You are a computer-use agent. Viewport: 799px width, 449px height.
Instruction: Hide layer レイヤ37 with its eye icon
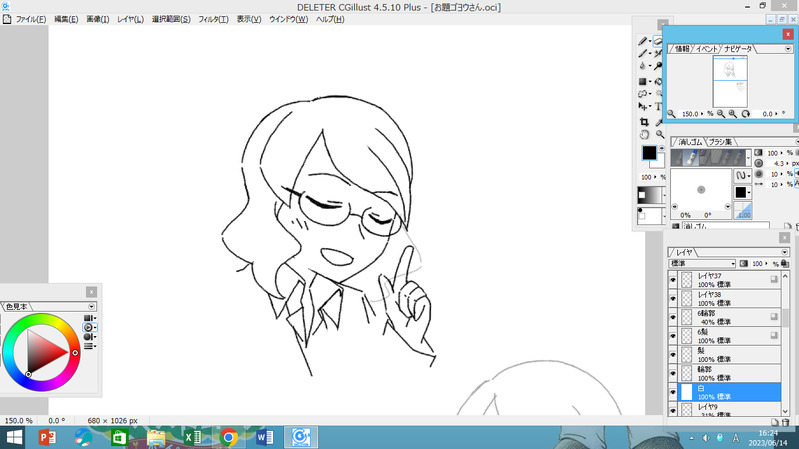point(673,280)
